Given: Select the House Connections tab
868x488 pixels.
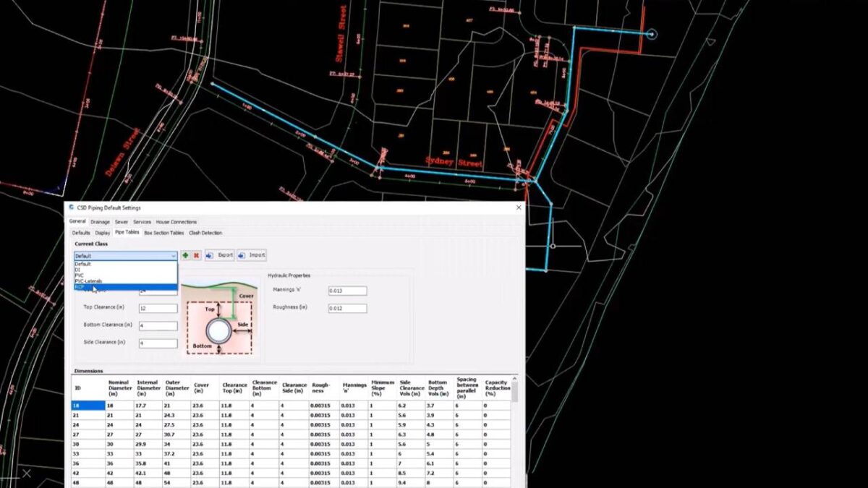Looking at the screenshot, I should 176,221.
